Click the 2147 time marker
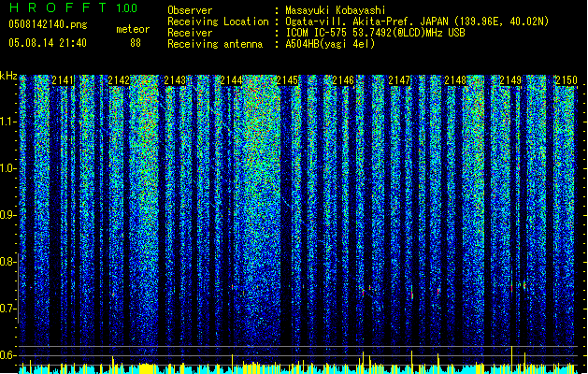This screenshot has width=588, height=374. (x=399, y=80)
